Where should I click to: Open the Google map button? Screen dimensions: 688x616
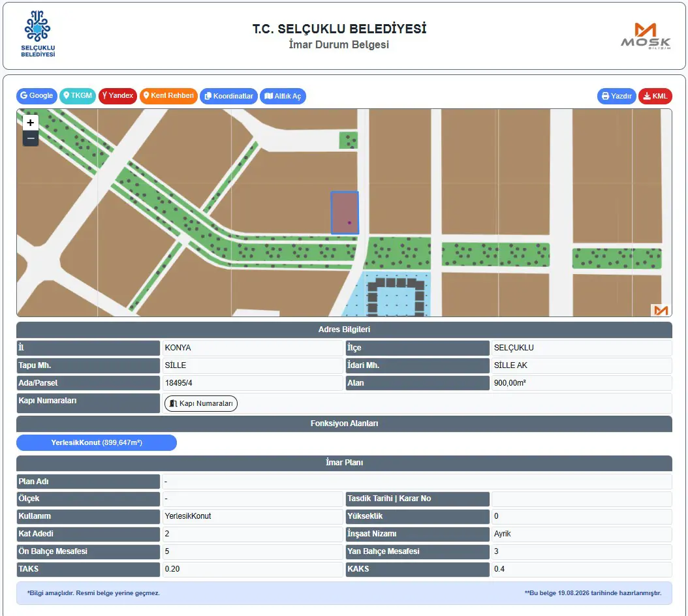click(37, 96)
